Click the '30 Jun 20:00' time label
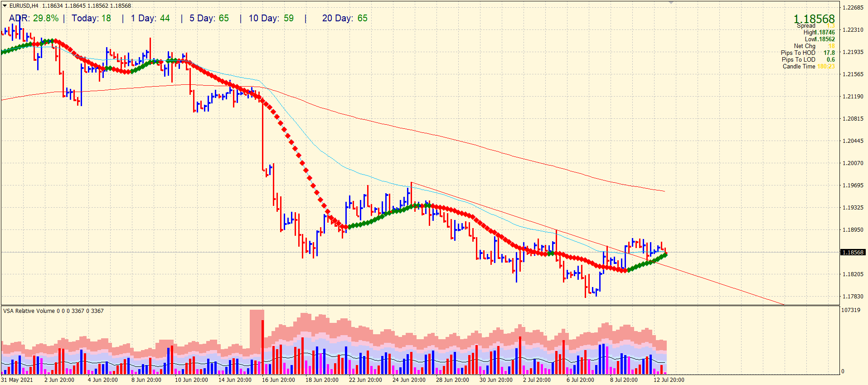The height and width of the screenshot is (385, 868). [x=496, y=380]
